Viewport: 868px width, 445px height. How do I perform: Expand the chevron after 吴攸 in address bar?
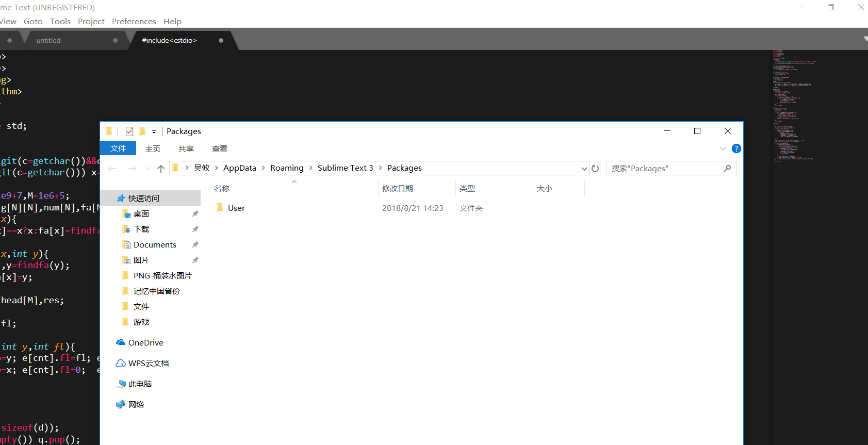217,168
